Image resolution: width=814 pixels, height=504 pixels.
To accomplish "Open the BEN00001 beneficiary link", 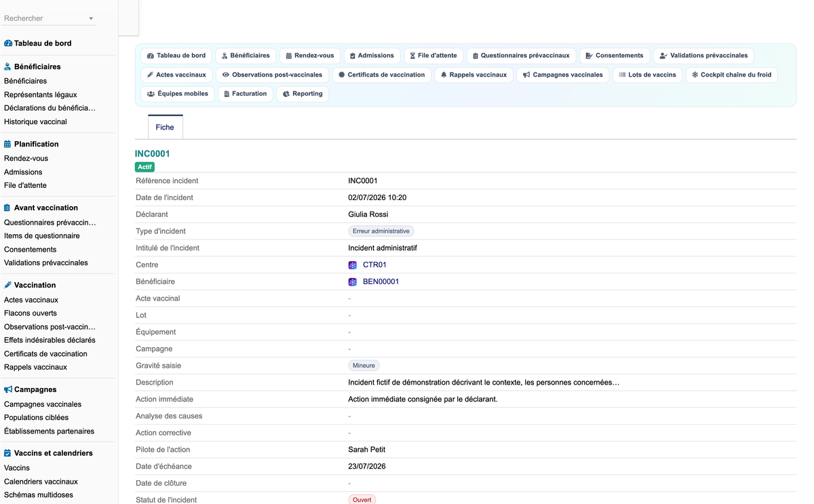I will tap(381, 282).
